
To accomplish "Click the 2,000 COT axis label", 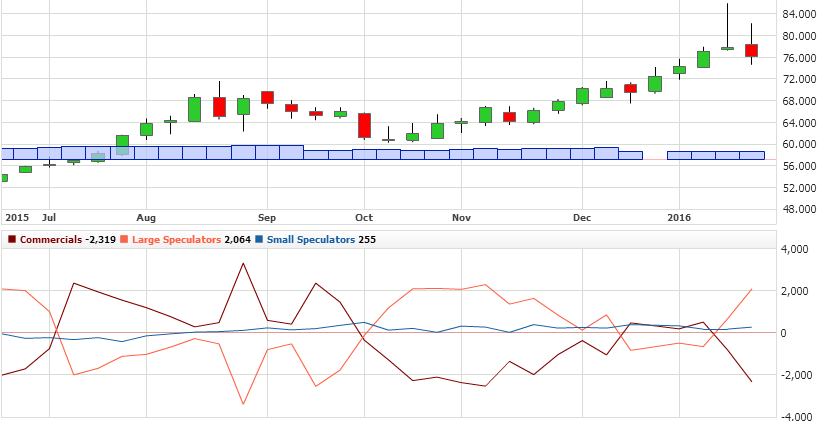I will click(x=794, y=291).
